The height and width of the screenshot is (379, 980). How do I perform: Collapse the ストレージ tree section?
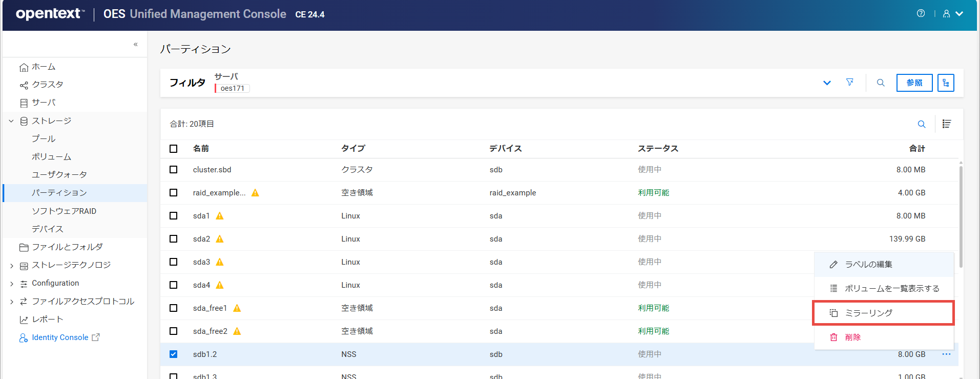coord(11,121)
